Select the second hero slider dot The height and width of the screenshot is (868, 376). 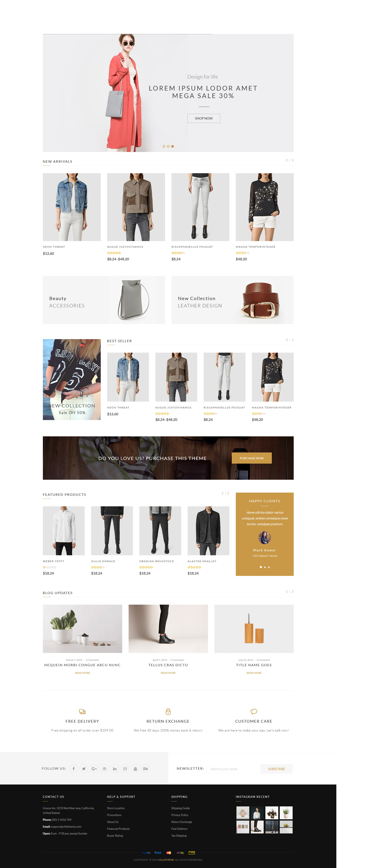point(168,146)
